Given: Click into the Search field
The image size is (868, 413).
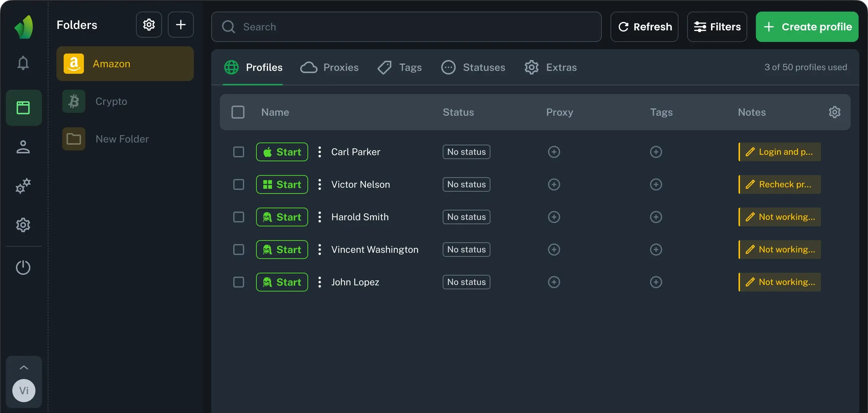Looking at the screenshot, I should [x=407, y=27].
